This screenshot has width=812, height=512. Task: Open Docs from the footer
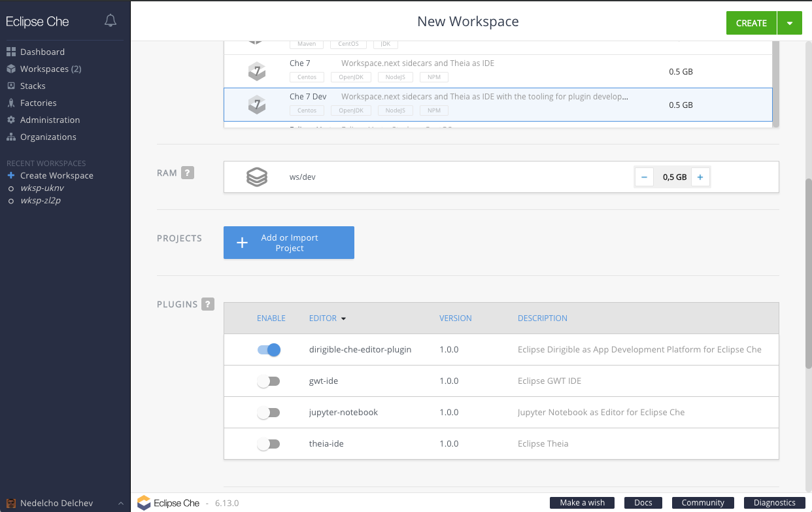pos(643,503)
